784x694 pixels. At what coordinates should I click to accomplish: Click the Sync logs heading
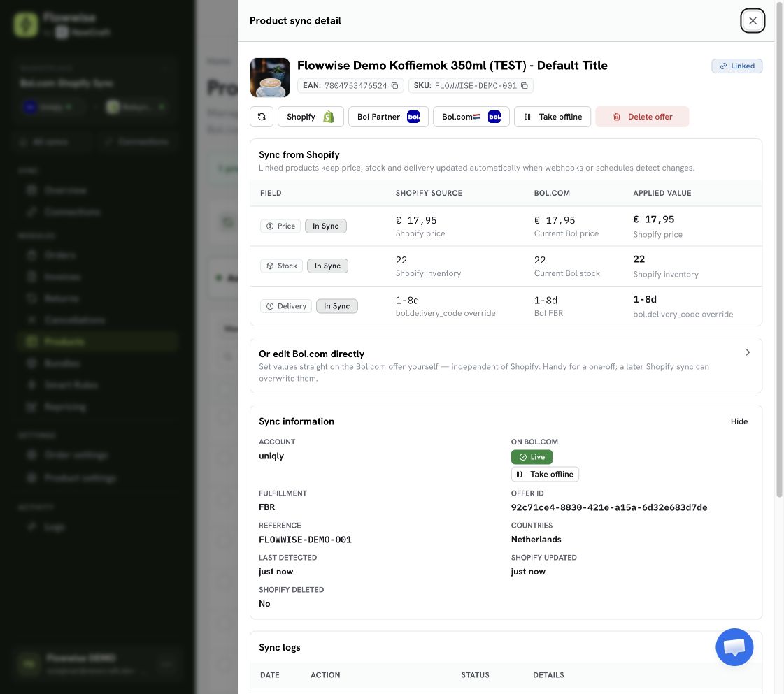(280, 648)
